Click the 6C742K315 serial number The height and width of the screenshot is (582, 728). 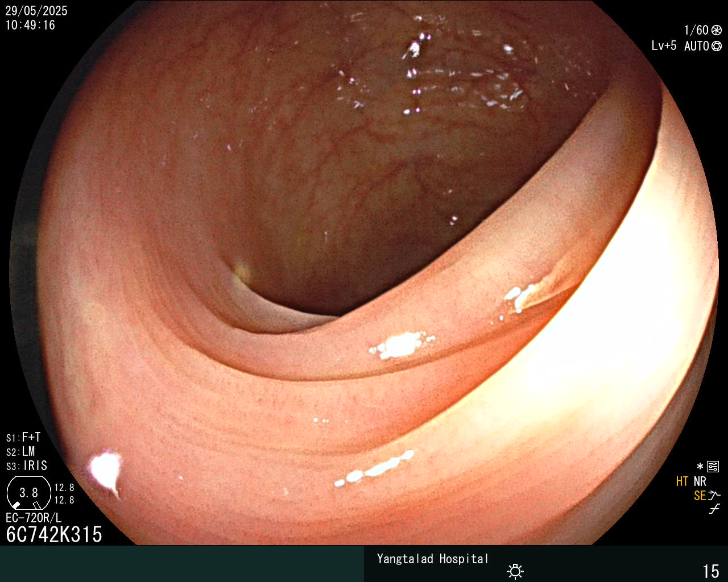54,535
